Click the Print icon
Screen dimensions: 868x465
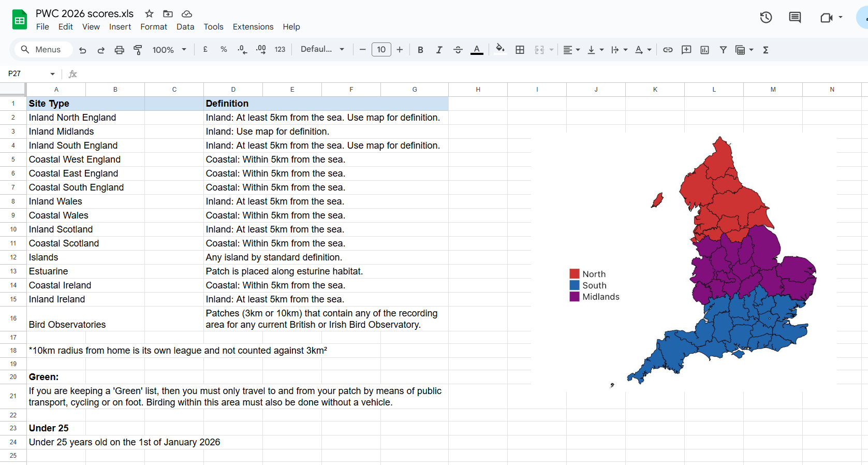click(119, 50)
